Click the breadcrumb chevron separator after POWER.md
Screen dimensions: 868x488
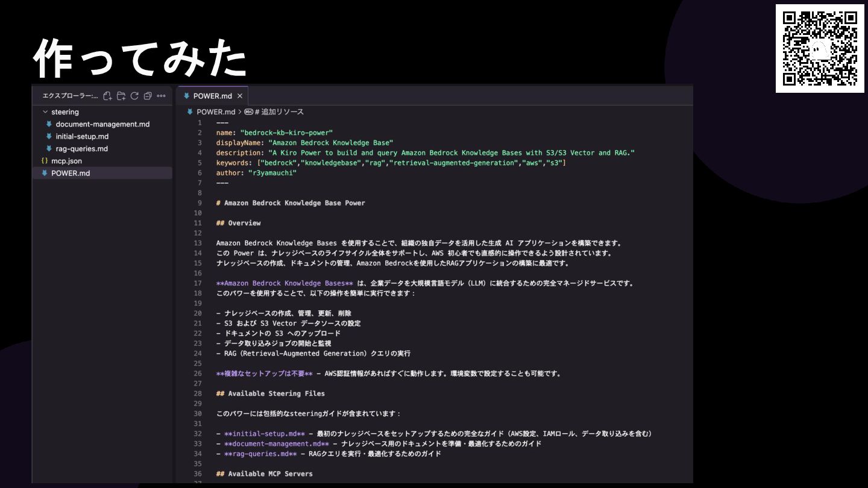(x=239, y=112)
